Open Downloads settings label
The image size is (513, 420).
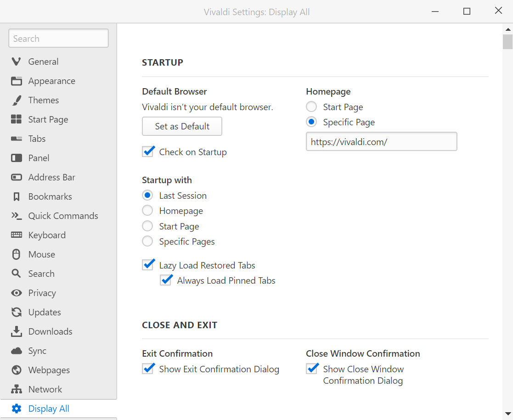51,331
